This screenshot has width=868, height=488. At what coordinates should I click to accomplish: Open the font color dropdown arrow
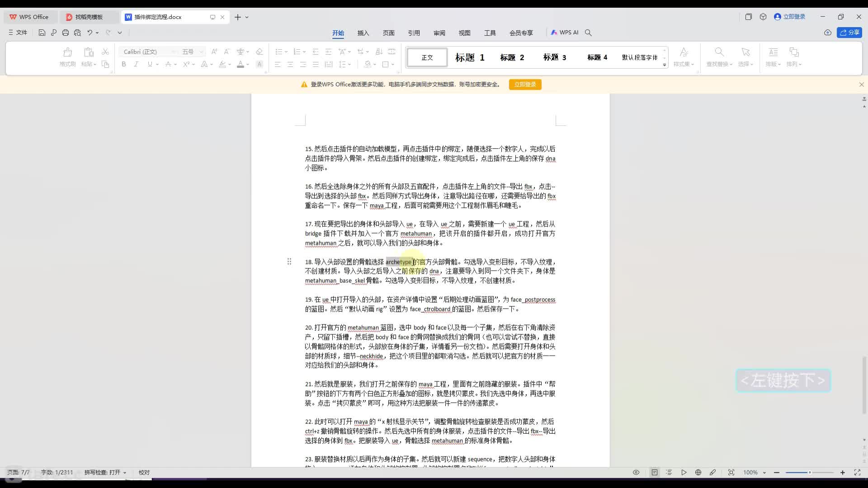(248, 65)
